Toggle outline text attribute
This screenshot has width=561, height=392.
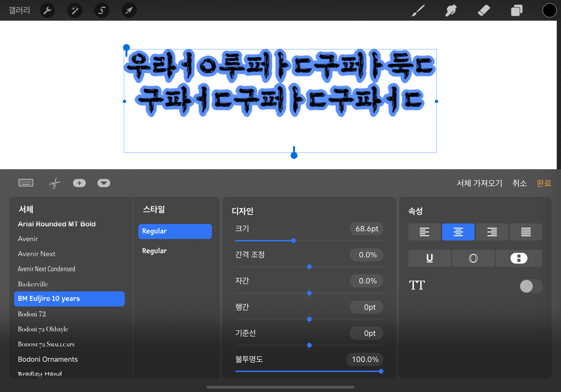[473, 258]
